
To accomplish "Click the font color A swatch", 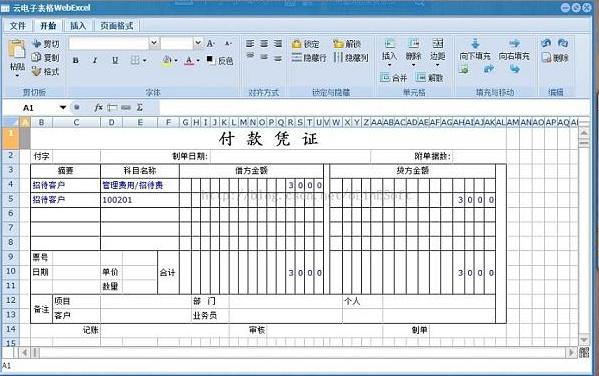I will point(189,60).
